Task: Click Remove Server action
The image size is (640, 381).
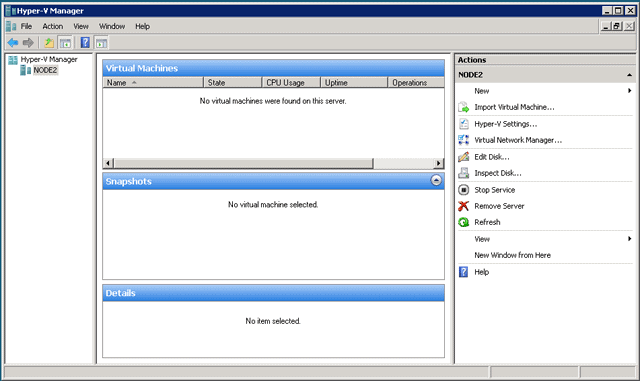Action: (499, 206)
